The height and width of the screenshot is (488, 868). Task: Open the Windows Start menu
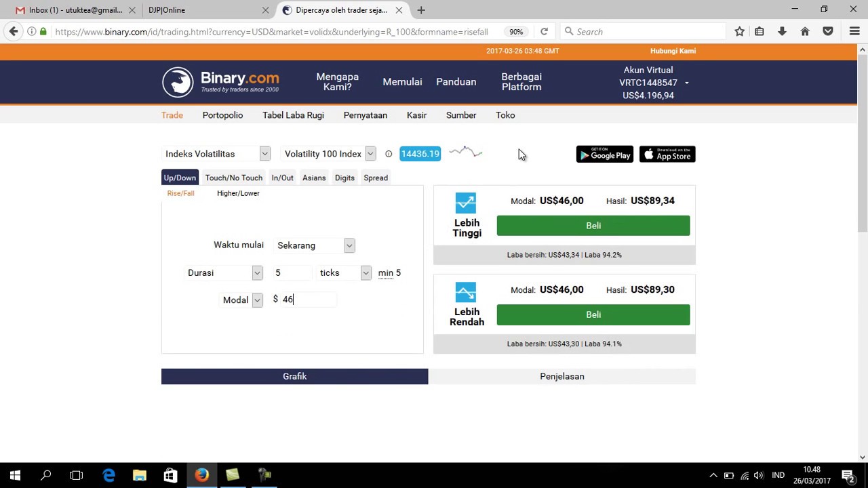(x=15, y=475)
